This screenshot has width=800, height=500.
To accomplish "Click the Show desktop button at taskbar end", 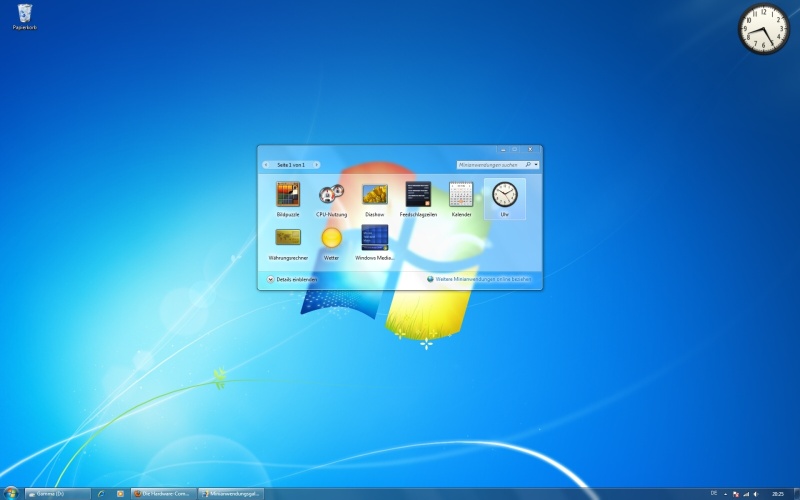I will [x=796, y=494].
